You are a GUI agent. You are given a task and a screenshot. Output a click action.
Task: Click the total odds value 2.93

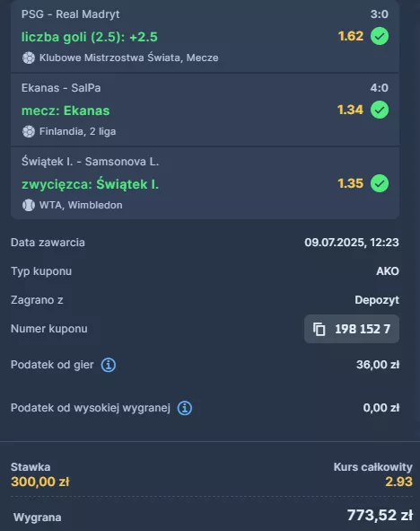[398, 482]
